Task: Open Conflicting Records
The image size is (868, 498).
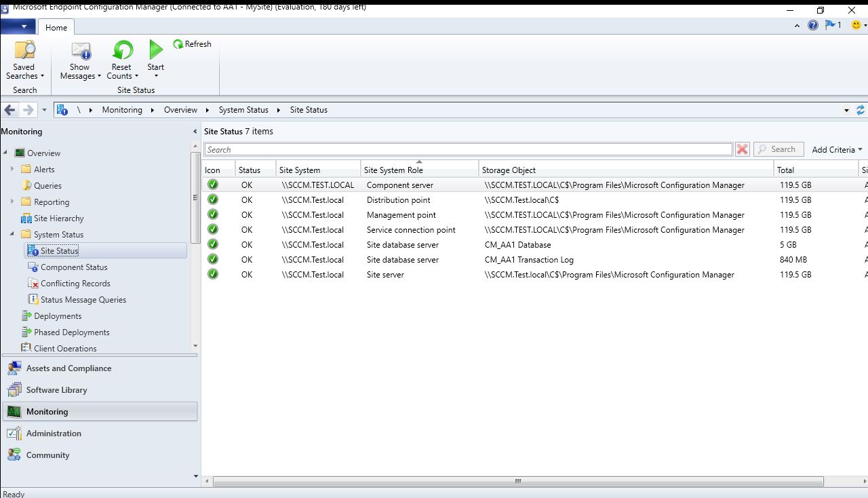Action: pyautogui.click(x=75, y=283)
